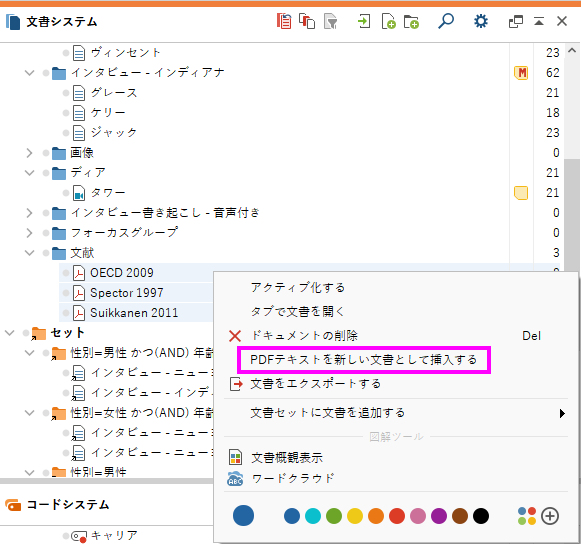
Task: Select the Suikkanen 2011 document
Action: [x=134, y=313]
